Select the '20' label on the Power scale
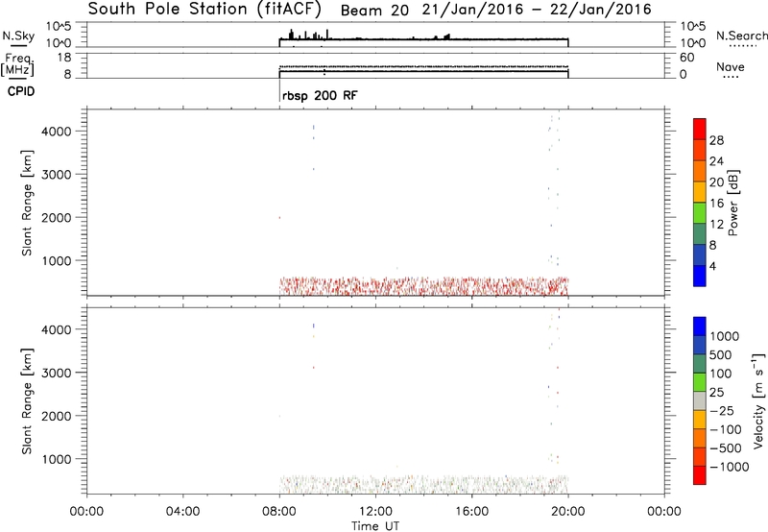768x532 pixels. (716, 182)
